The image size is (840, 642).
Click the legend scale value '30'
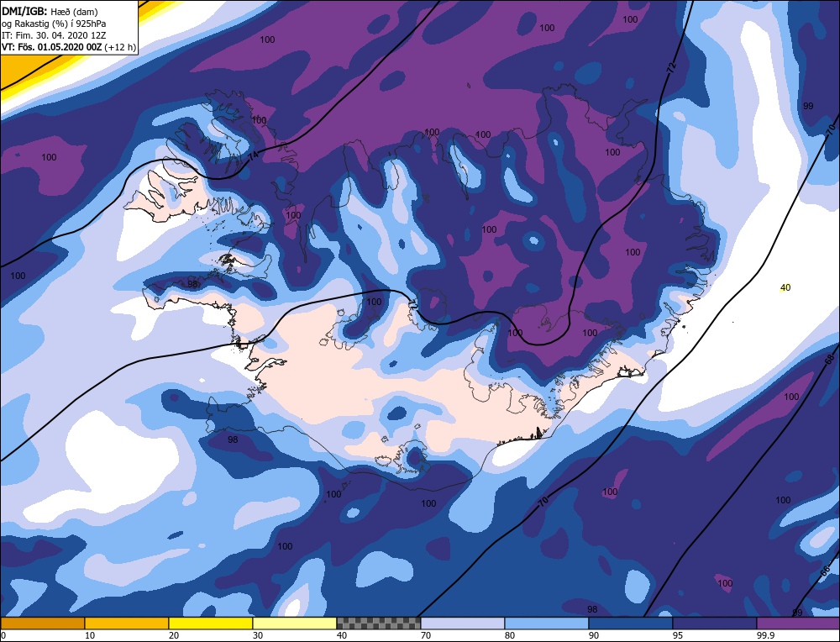click(x=258, y=635)
